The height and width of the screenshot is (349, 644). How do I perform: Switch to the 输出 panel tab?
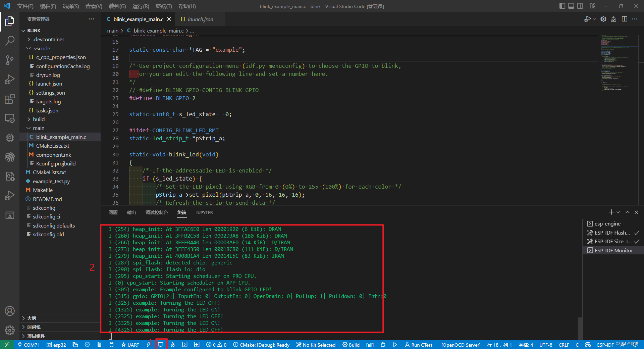[131, 212]
